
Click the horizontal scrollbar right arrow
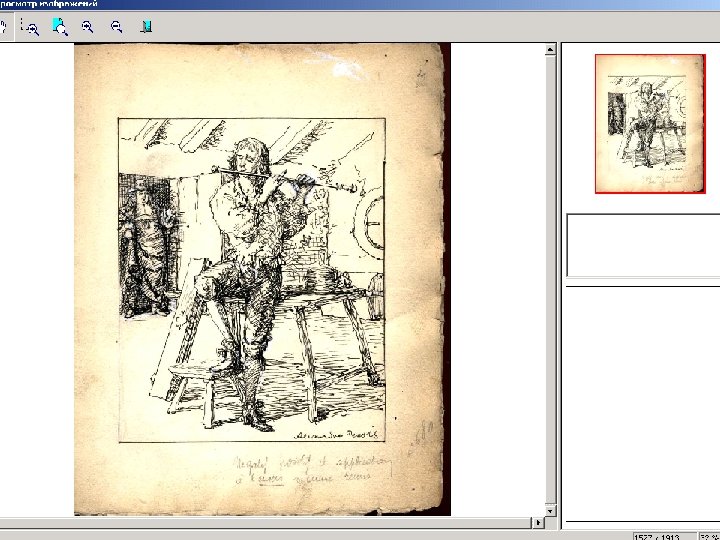click(x=538, y=523)
